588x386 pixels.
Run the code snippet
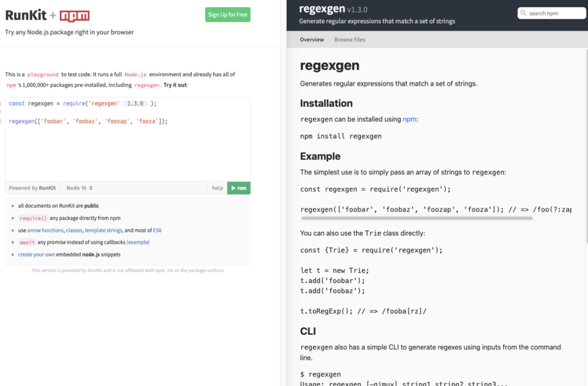tap(238, 188)
